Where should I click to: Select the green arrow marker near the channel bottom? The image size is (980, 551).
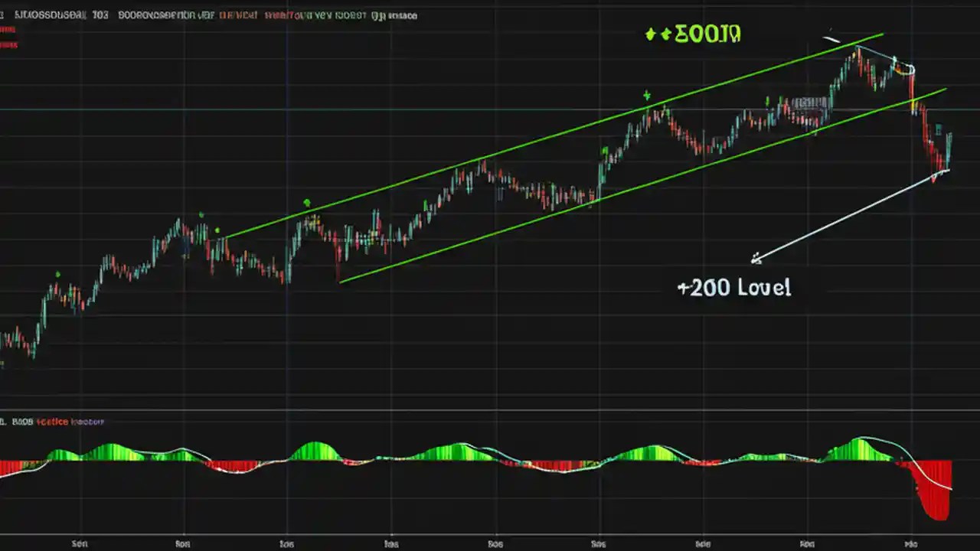(x=308, y=202)
